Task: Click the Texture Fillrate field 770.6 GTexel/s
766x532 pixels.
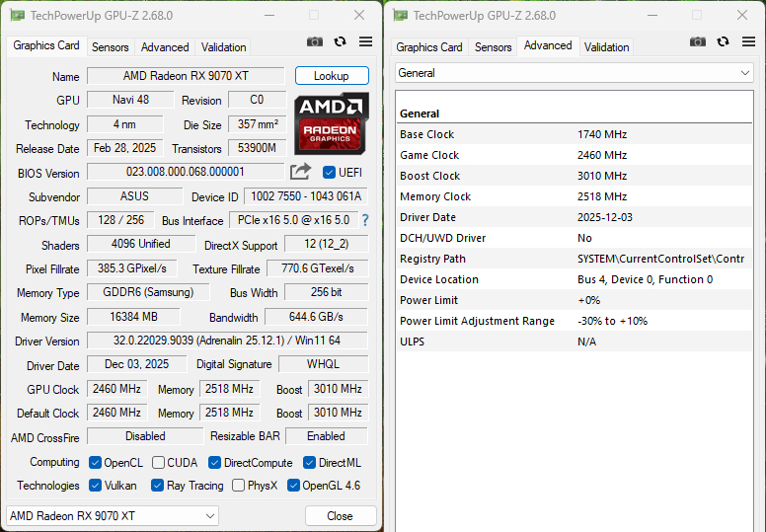Action: tap(318, 268)
